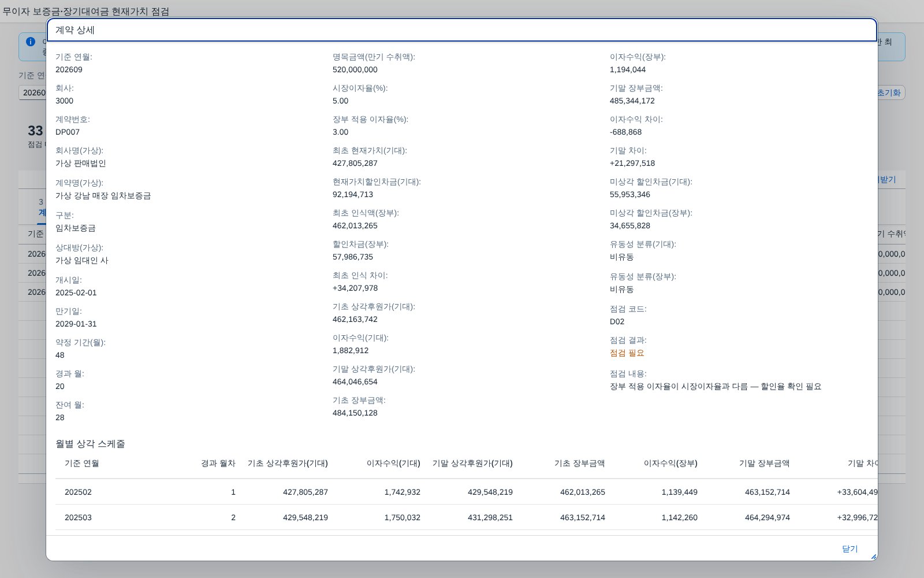
Task: Click the 464,294,974 ending book value
Action: click(767, 517)
